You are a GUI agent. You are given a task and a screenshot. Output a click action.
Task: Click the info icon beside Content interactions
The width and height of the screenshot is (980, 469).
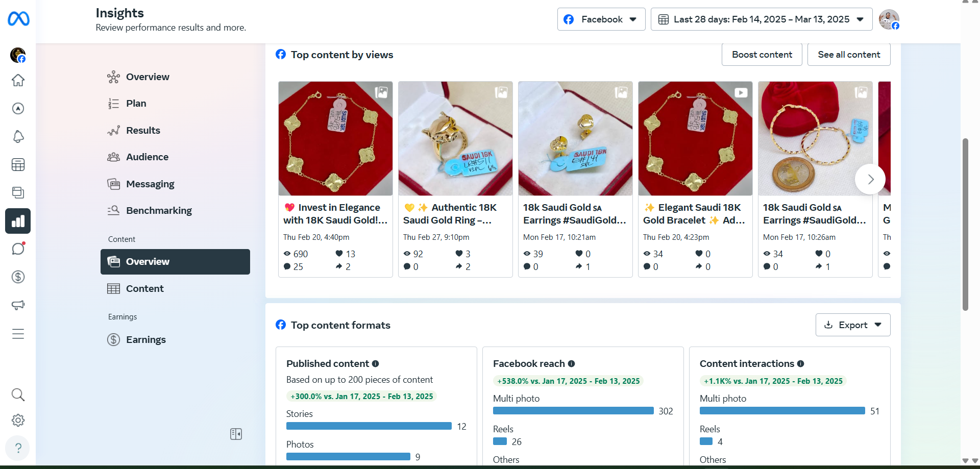[x=801, y=364]
